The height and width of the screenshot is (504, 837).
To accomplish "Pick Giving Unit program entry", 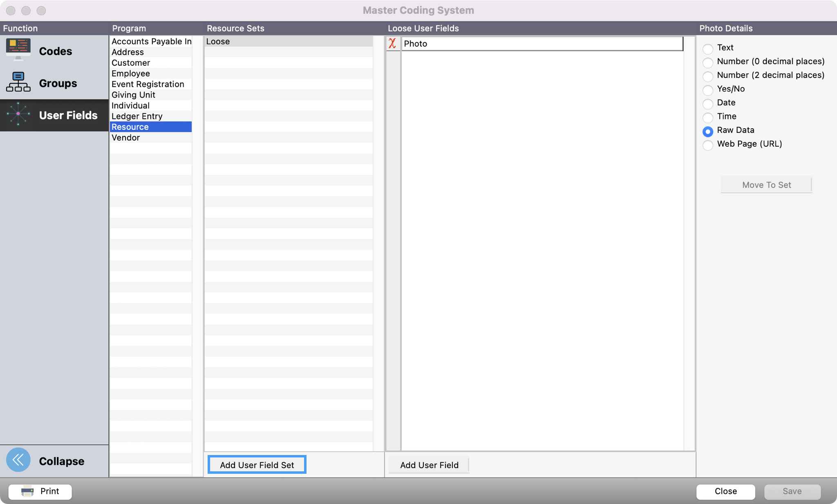I will pyautogui.click(x=133, y=95).
